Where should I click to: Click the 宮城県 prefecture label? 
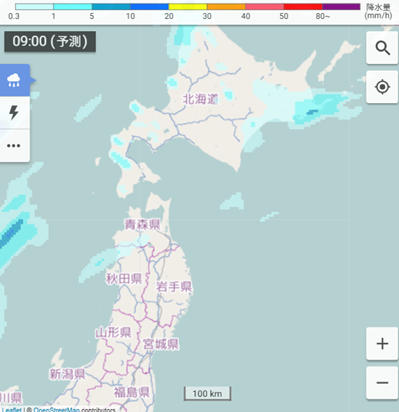point(161,344)
